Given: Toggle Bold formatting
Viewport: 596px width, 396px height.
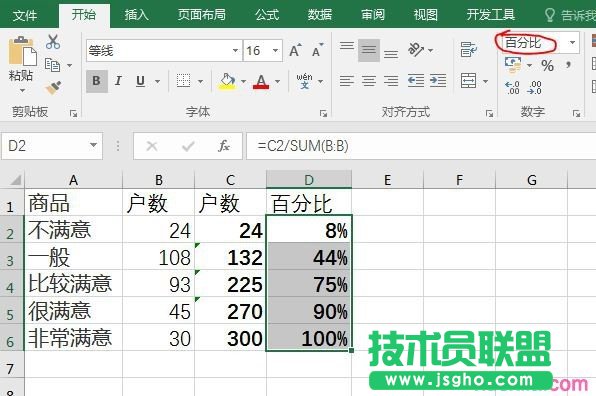Looking at the screenshot, I should point(97,81).
